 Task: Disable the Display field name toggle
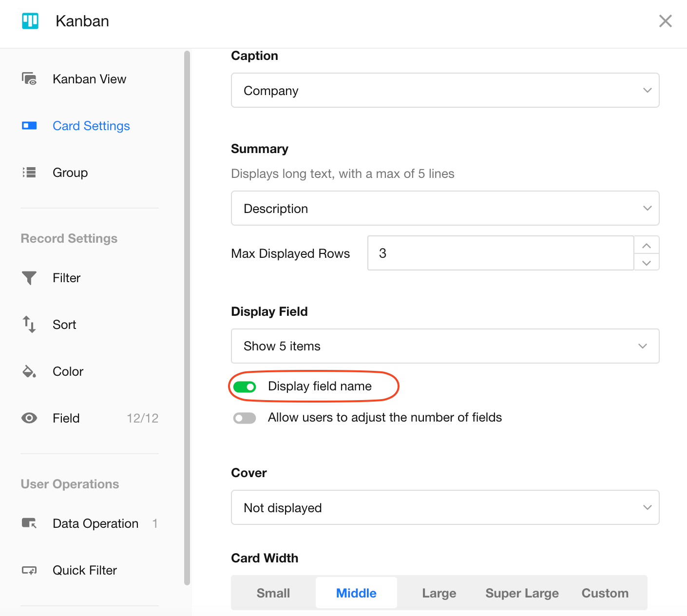point(245,387)
